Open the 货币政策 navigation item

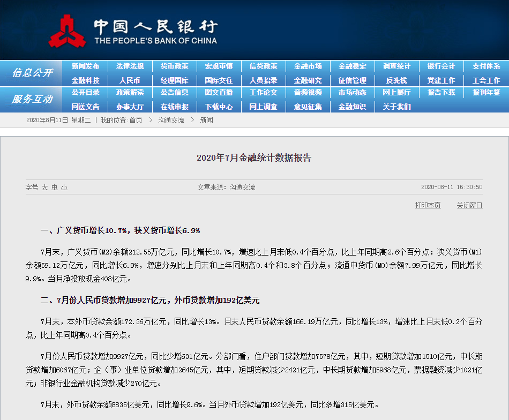click(174, 66)
